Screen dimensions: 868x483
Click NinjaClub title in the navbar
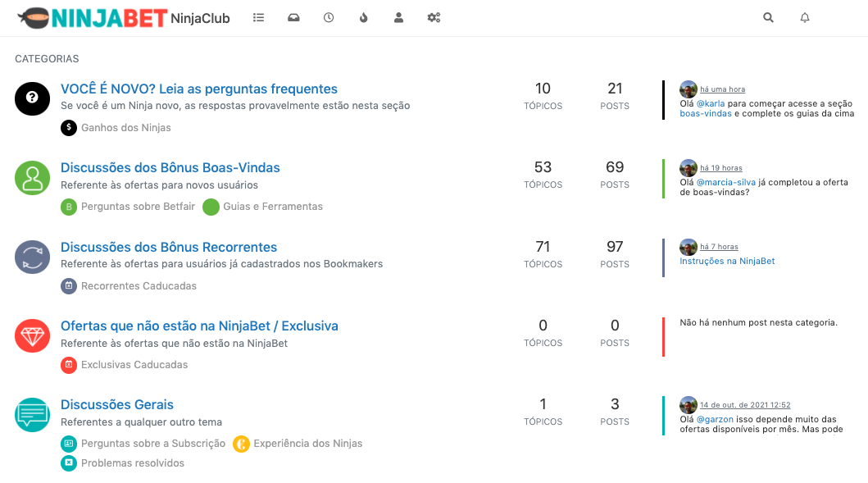(200, 18)
